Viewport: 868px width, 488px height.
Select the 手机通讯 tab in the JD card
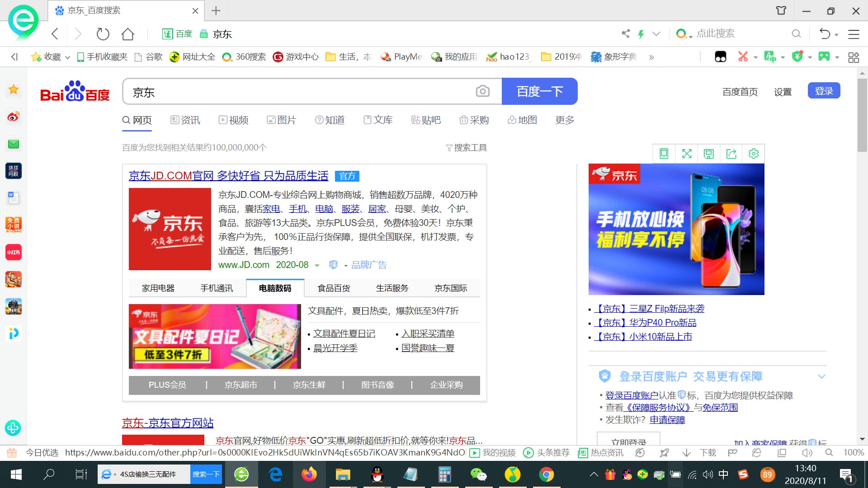tap(216, 288)
